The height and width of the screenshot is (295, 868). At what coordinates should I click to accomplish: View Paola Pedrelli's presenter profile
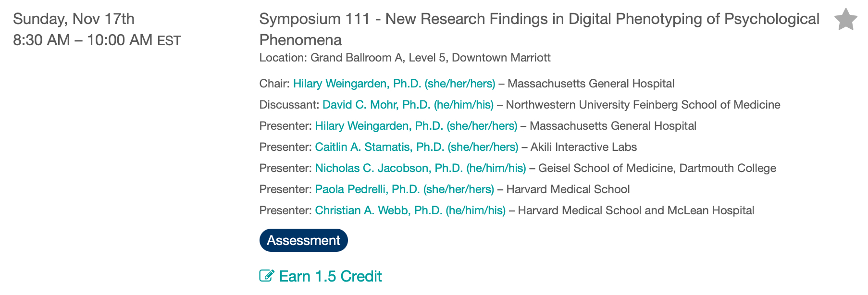(x=405, y=189)
